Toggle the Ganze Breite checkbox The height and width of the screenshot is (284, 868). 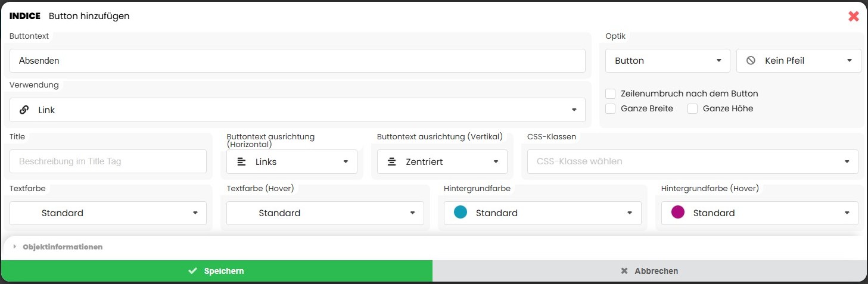click(x=611, y=108)
